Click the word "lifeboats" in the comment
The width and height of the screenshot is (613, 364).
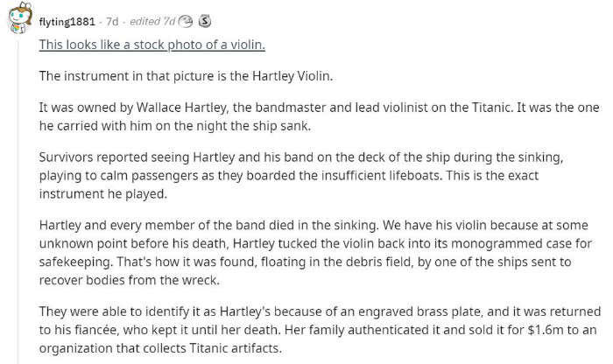[415, 175]
